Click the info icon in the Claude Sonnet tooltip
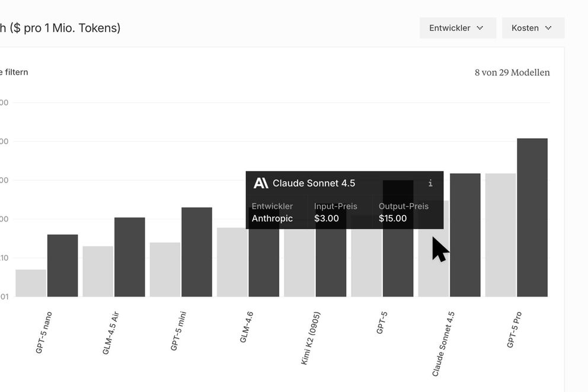Screen dimensions: 588x392 pos(430,183)
